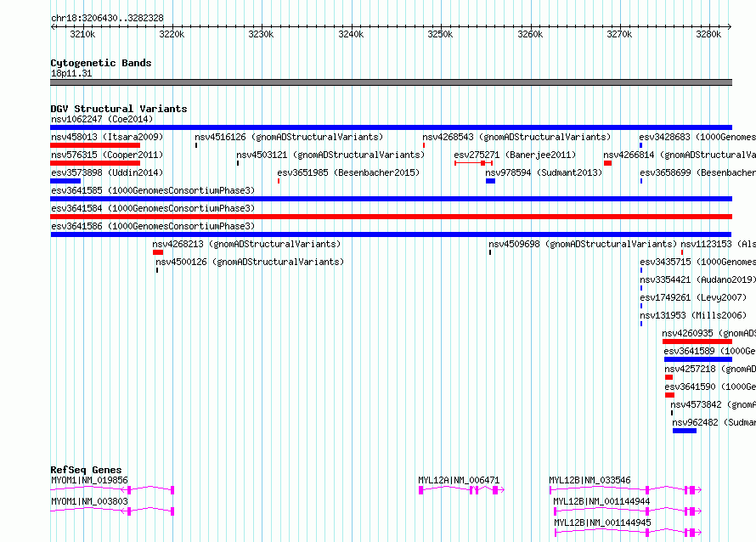Open the nsv576315 (Cooper2011) variant label

click(x=107, y=155)
